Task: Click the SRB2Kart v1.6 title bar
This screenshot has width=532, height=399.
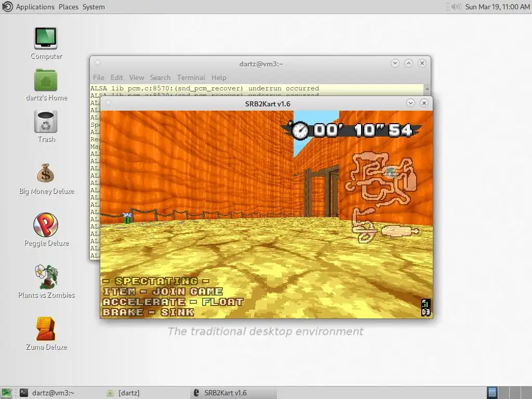Action: click(268, 104)
